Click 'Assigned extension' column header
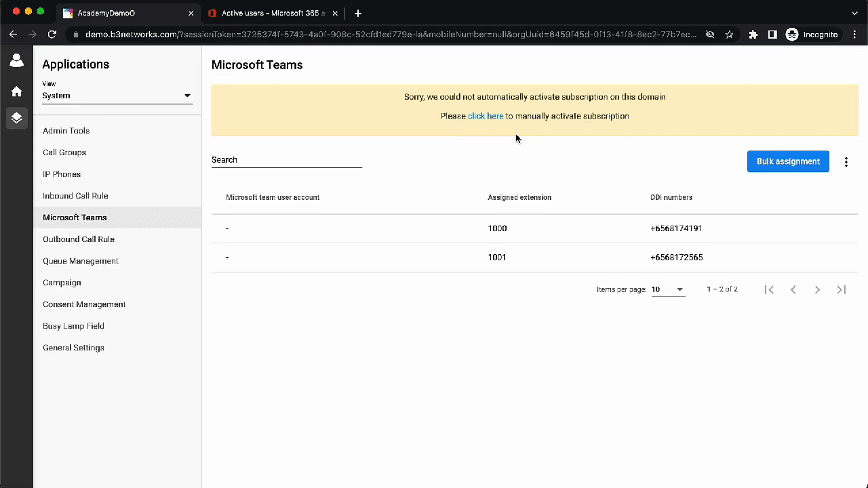 (x=519, y=197)
